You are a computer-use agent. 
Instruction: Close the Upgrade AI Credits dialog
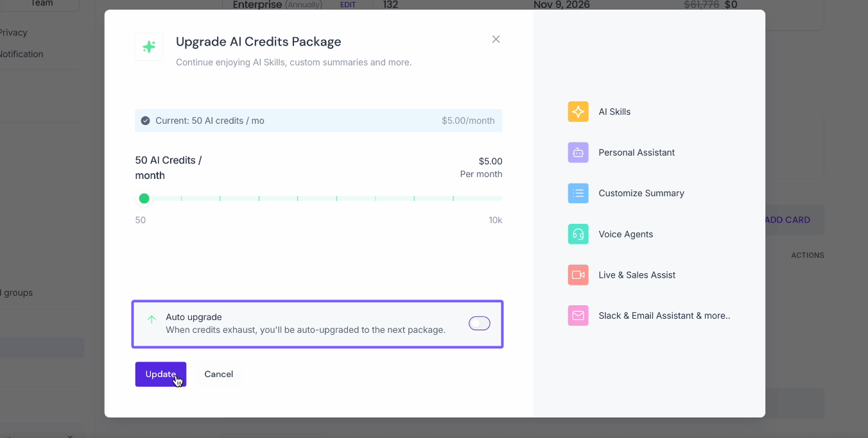point(496,39)
